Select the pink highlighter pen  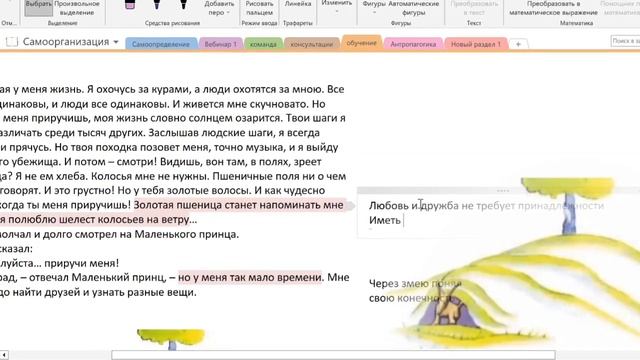point(130,4)
